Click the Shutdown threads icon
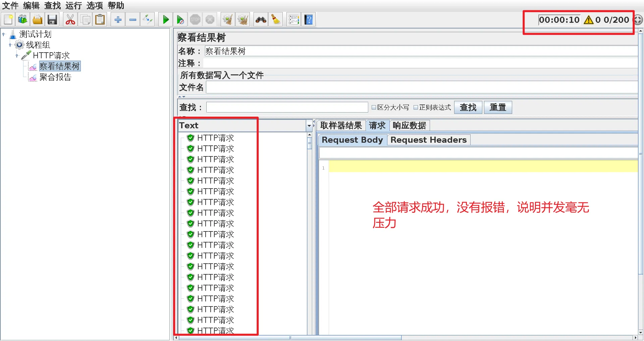644x341 pixels. pos(210,20)
